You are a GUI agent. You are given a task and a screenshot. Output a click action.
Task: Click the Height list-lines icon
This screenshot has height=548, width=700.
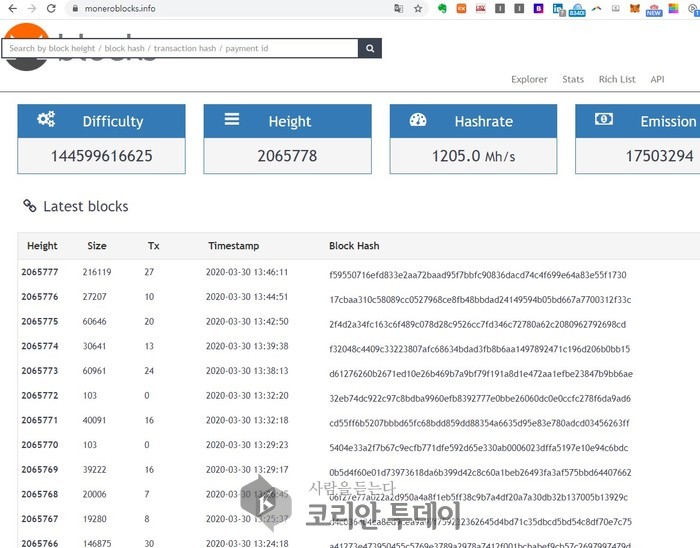pos(232,119)
